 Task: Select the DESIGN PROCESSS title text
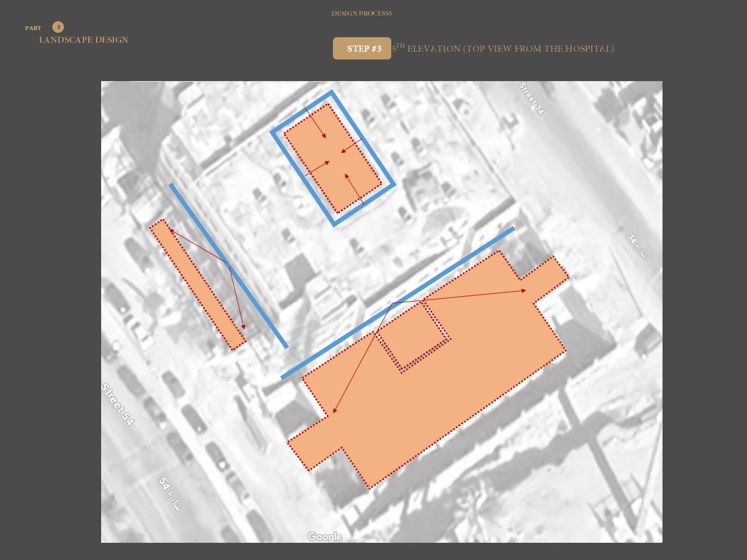point(361,13)
